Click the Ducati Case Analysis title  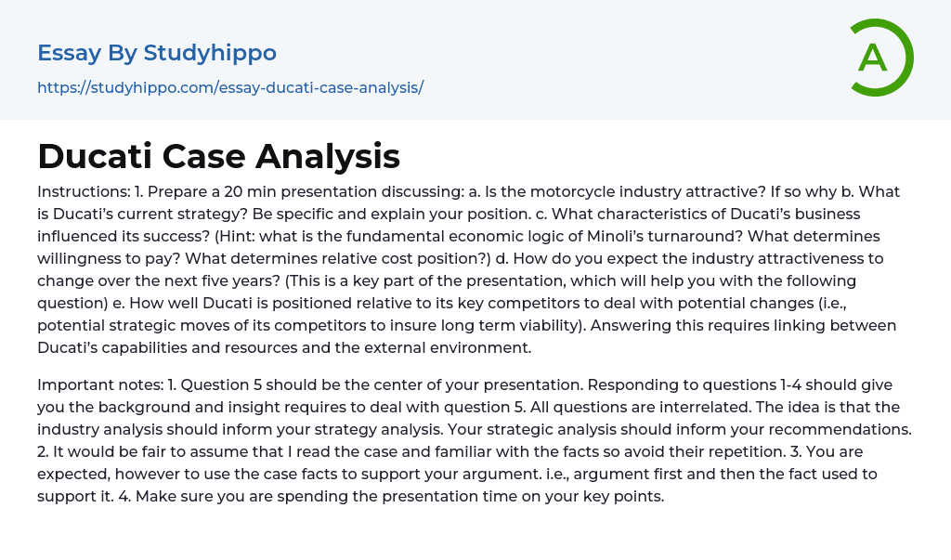218,156
